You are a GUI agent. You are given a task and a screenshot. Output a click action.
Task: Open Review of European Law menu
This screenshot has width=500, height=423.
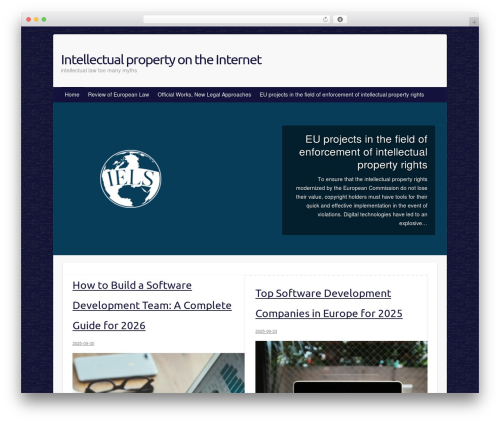pos(118,95)
